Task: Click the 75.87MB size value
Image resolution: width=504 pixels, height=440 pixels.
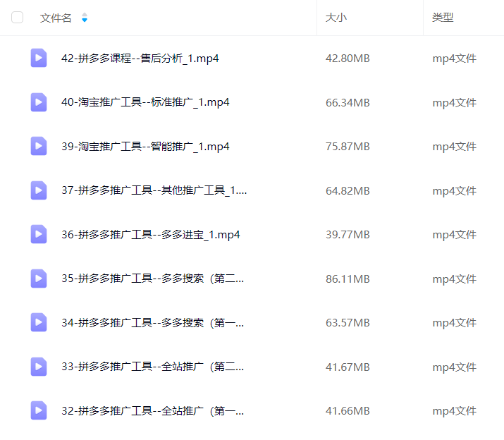Action: (348, 147)
